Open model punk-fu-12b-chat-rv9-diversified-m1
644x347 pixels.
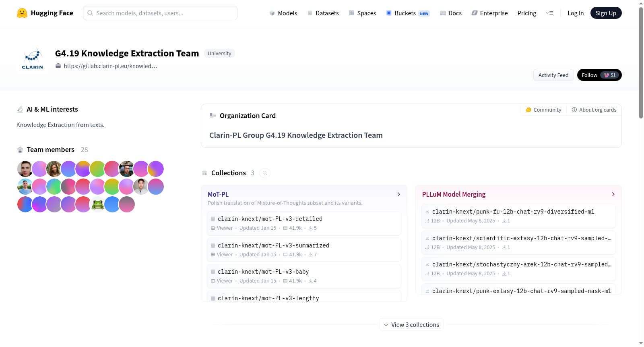(x=518, y=216)
